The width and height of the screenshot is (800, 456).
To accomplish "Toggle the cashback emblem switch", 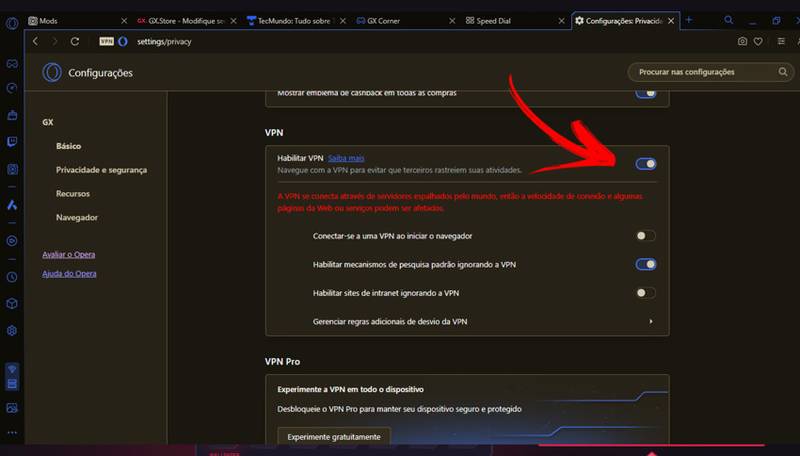I will [x=646, y=93].
